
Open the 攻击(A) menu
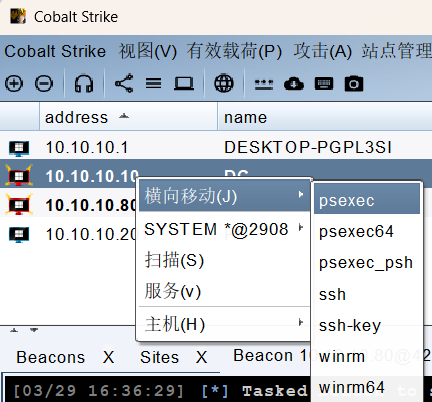(x=322, y=51)
